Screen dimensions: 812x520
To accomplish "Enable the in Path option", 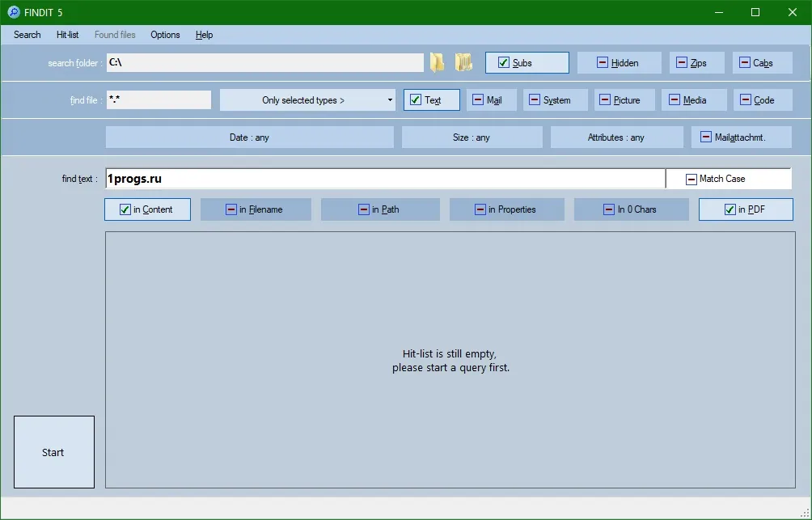I will [380, 209].
